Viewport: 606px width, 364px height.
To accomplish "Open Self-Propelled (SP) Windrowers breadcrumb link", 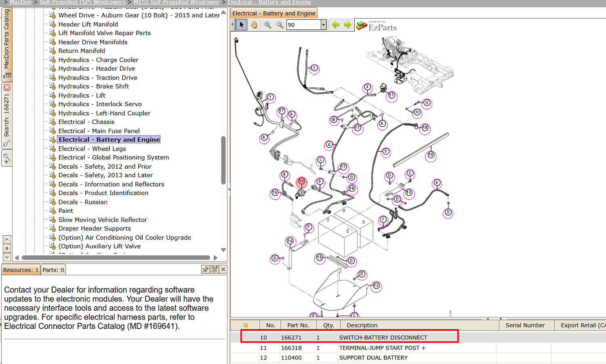I will (82, 2).
